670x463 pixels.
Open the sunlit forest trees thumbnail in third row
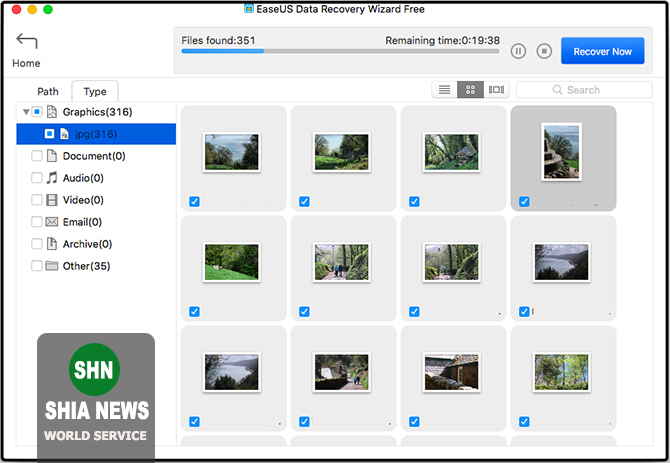561,372
